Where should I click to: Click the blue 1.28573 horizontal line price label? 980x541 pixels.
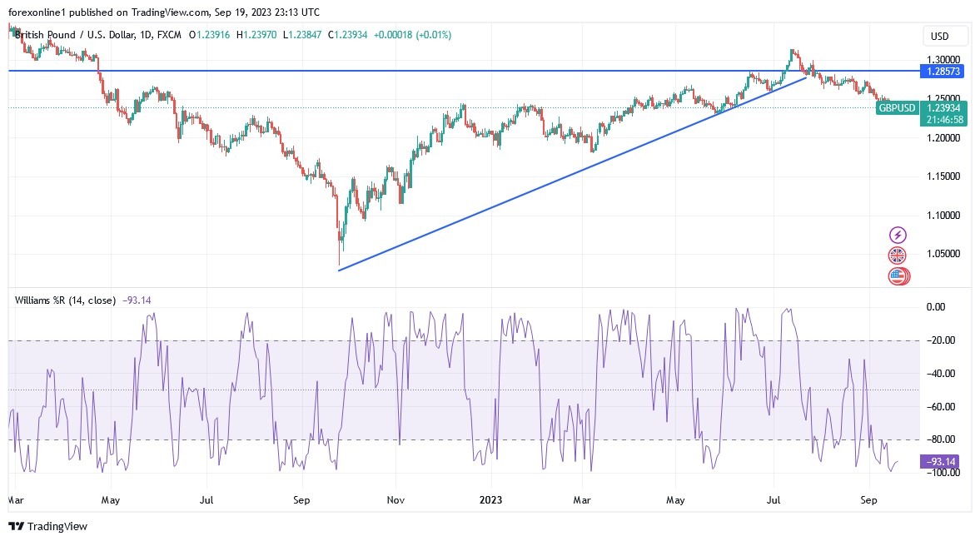(945, 72)
